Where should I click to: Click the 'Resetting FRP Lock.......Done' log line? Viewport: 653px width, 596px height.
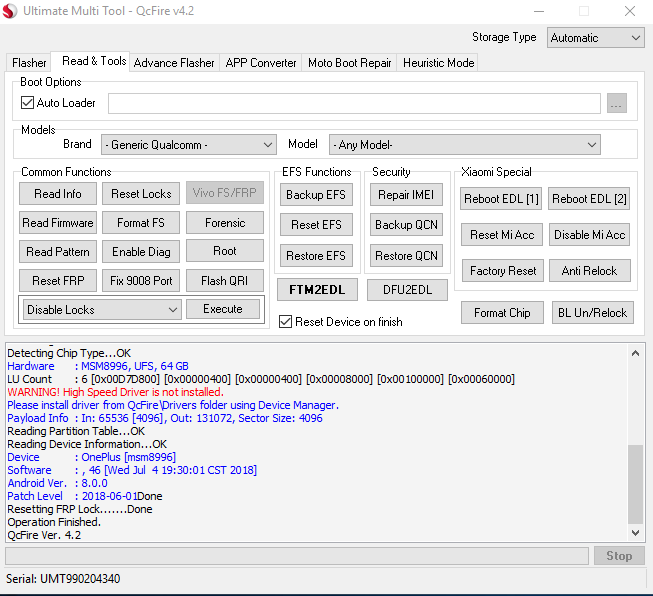[80, 509]
